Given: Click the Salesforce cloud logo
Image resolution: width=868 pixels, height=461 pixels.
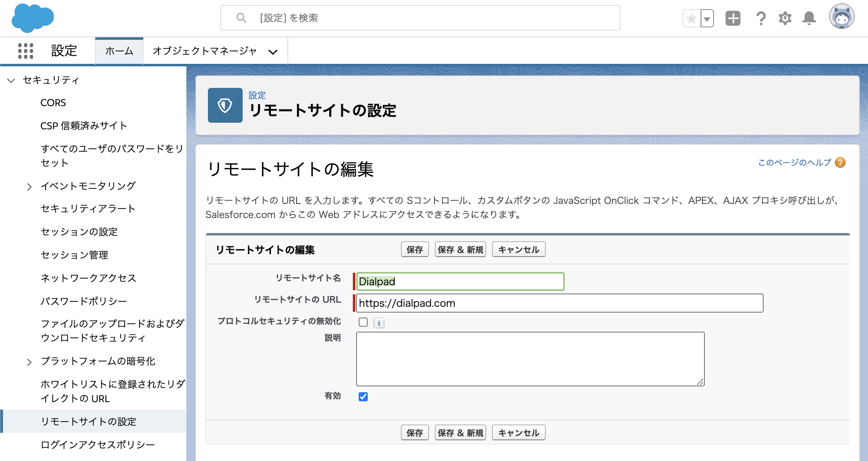Looking at the screenshot, I should tap(33, 18).
